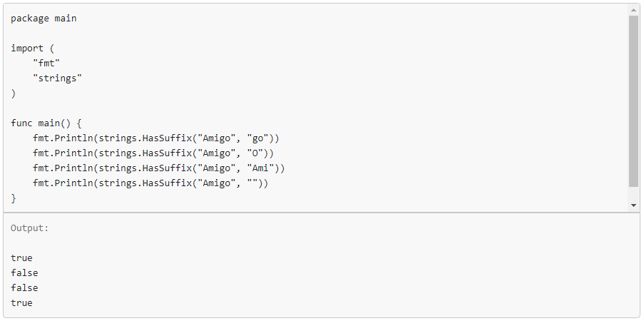Image resolution: width=644 pixels, height=321 pixels.
Task: Click the "Output:" label
Action: click(30, 228)
